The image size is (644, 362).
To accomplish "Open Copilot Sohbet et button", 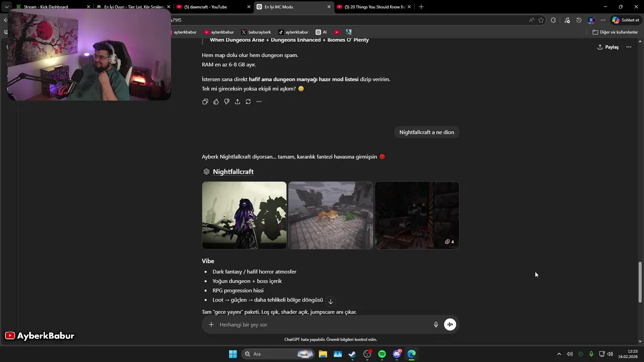I will point(625,20).
